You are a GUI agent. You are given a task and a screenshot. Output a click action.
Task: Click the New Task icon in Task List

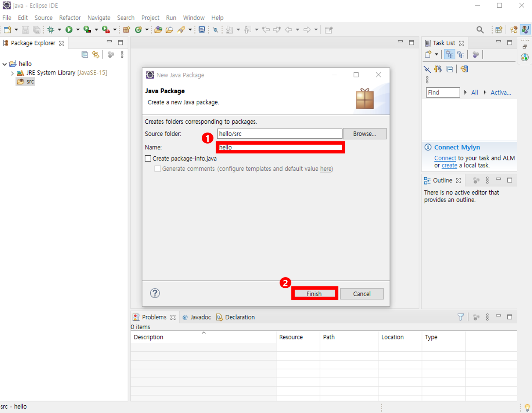(428, 55)
